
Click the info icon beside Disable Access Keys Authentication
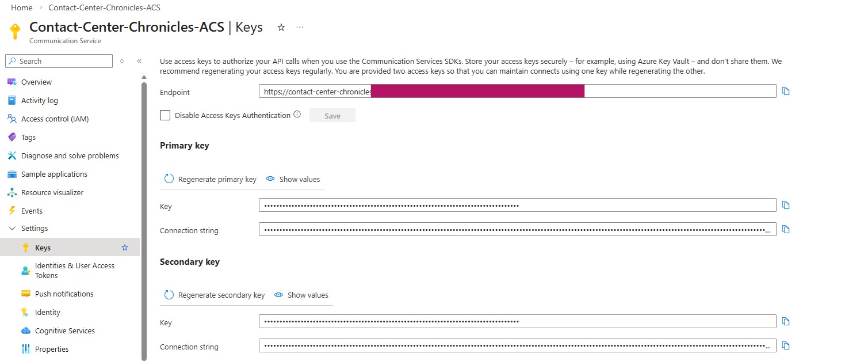(297, 115)
